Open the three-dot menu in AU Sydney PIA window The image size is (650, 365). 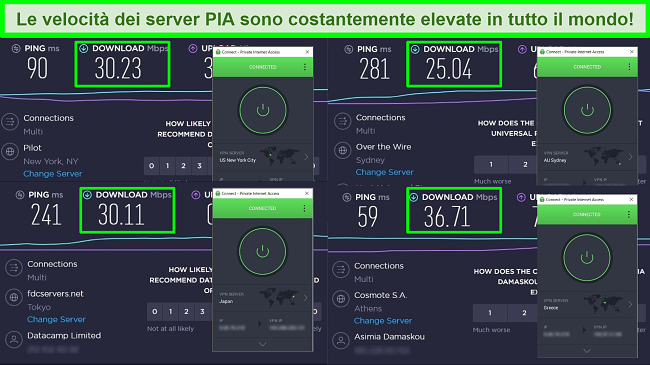[629, 67]
